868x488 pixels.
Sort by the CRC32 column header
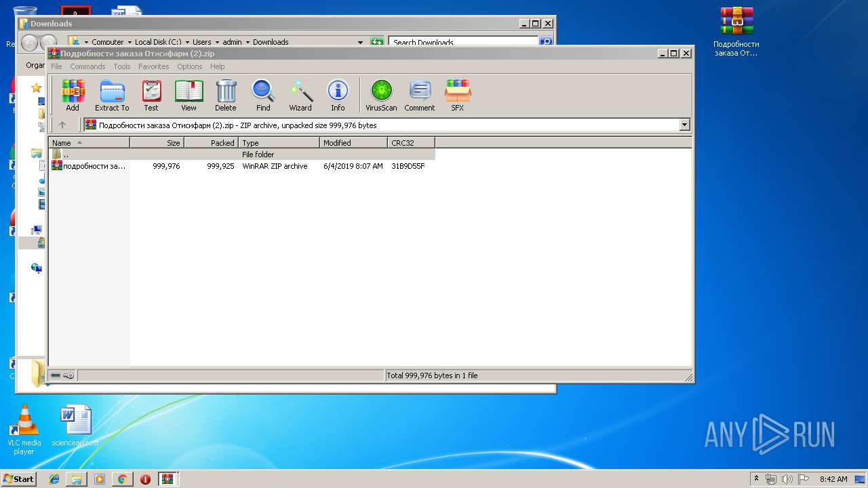411,143
